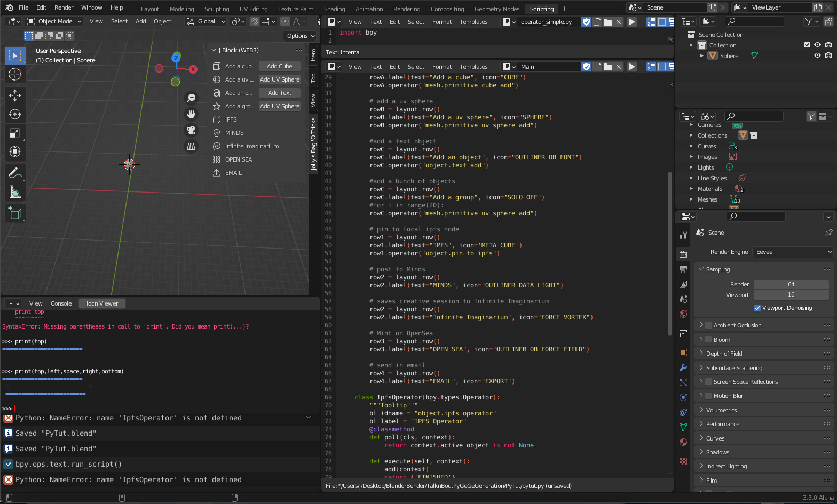Switch perspective/orthographic grid icon
Viewport: 837px width, 504px height.
tap(191, 146)
